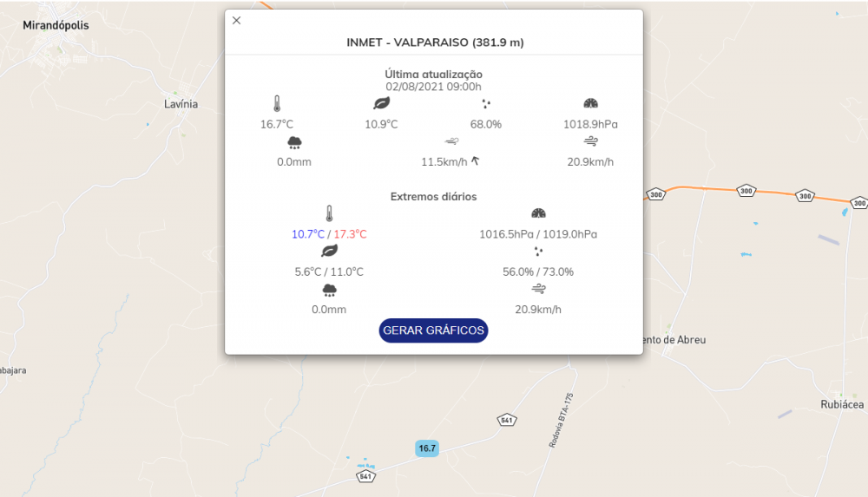
Task: Click the rain cloud icon in latest update
Action: (294, 141)
